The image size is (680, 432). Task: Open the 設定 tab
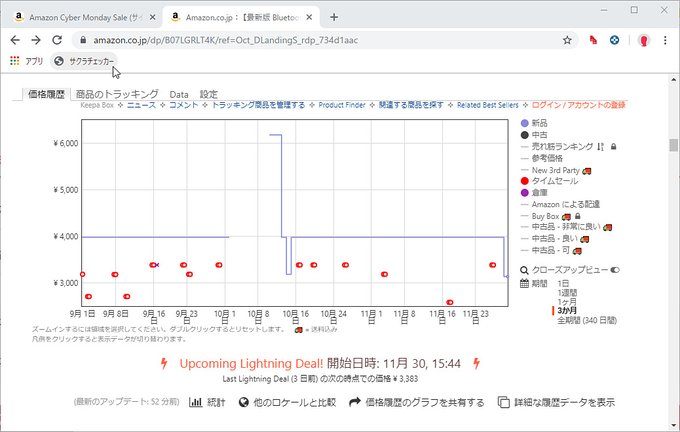click(x=209, y=94)
